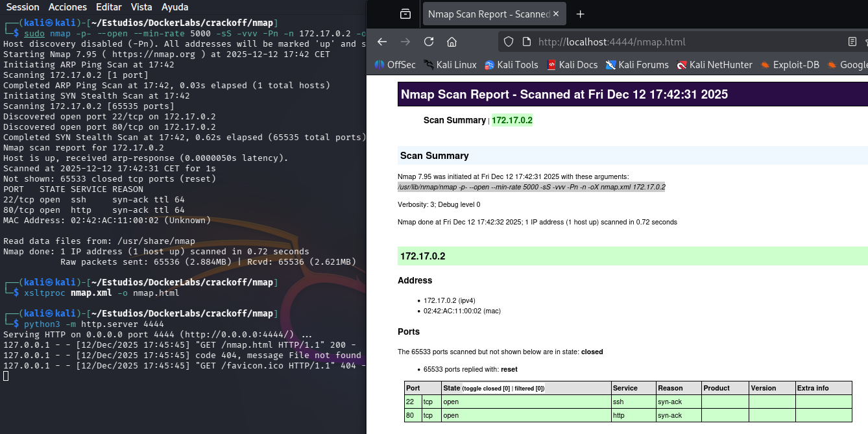Go back one page in Firefox
The height and width of the screenshot is (434, 868).
[x=382, y=42]
